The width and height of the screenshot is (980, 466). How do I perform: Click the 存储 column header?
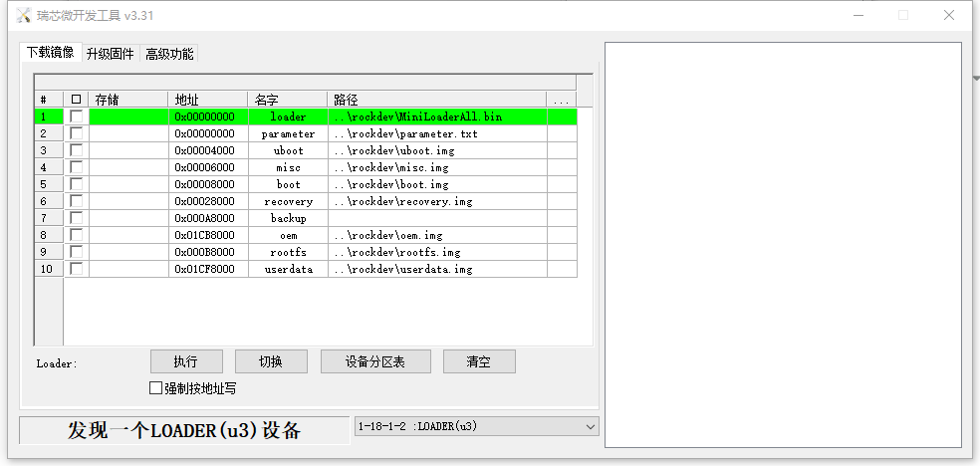pos(128,100)
